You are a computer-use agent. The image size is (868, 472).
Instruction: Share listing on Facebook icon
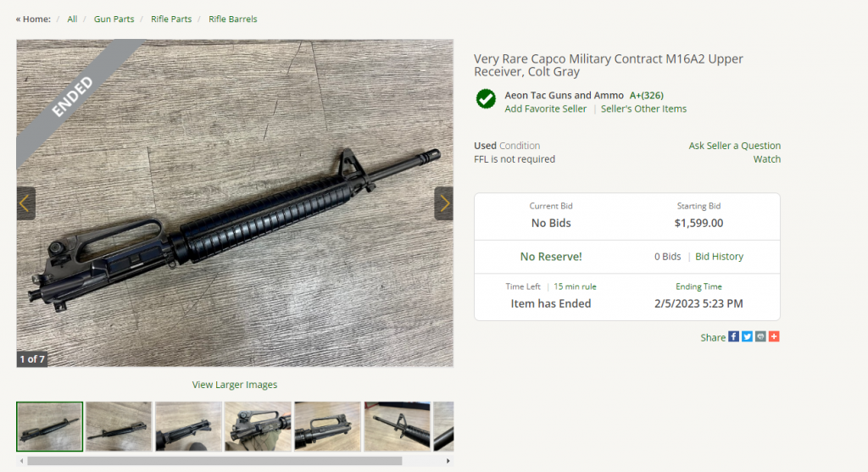click(734, 336)
